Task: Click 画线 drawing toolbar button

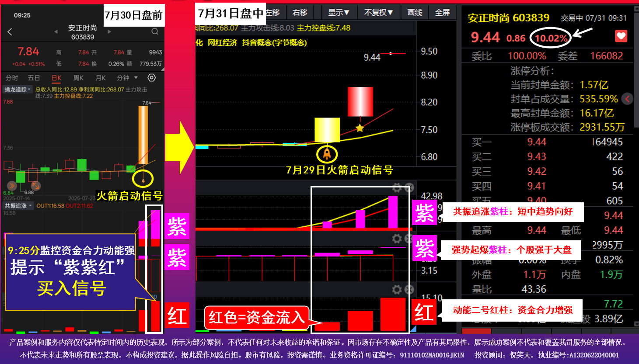Action: coord(415,12)
